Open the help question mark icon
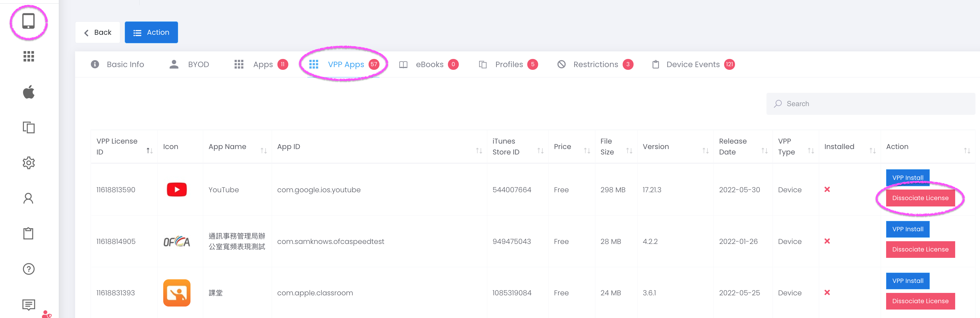The height and width of the screenshot is (318, 980). click(28, 269)
